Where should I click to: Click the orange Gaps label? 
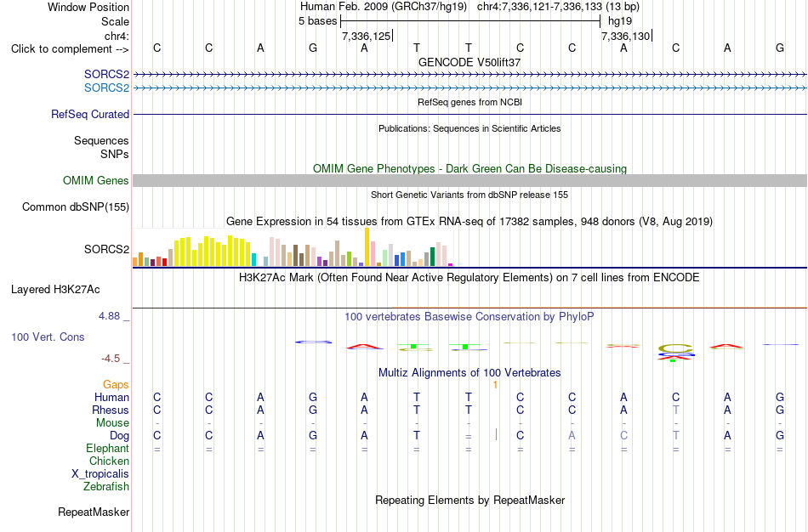pos(116,385)
